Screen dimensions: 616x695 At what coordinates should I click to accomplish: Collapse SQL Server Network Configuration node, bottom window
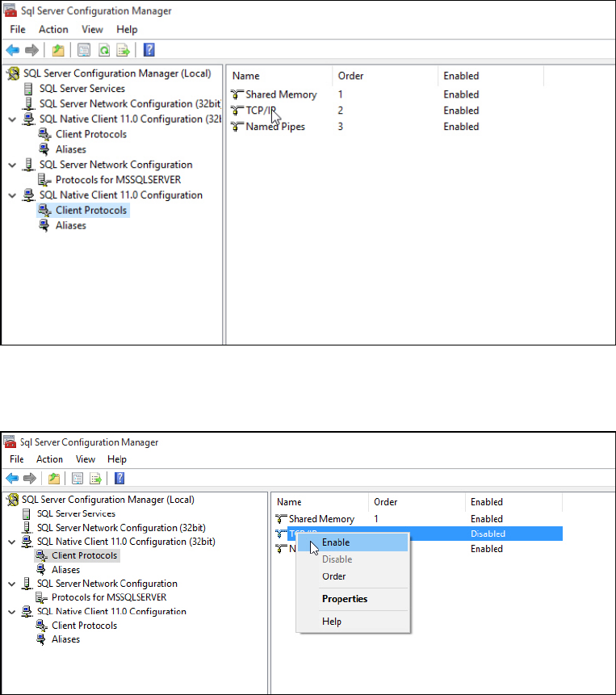click(12, 584)
